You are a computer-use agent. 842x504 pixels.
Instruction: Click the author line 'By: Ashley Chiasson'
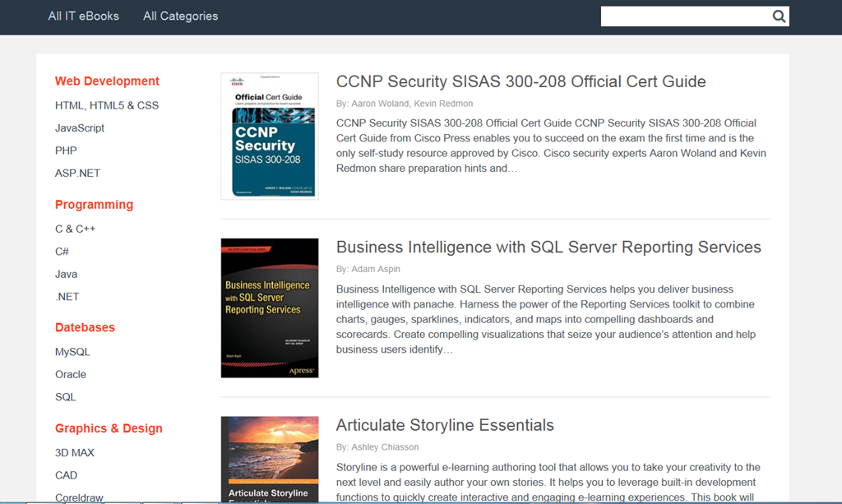377,447
